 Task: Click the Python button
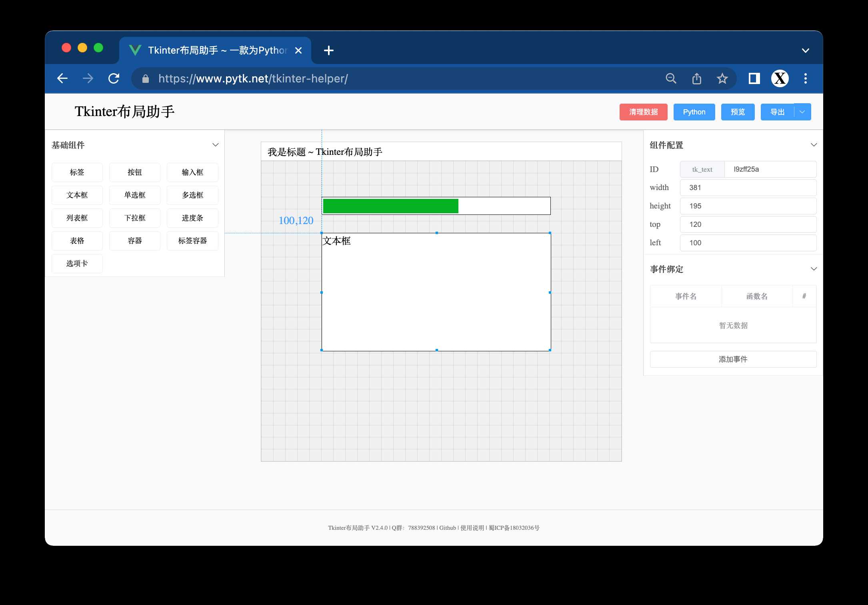pos(694,112)
